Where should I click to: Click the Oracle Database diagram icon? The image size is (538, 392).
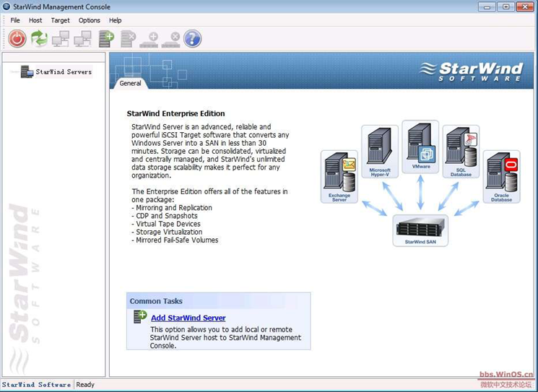pos(502,177)
